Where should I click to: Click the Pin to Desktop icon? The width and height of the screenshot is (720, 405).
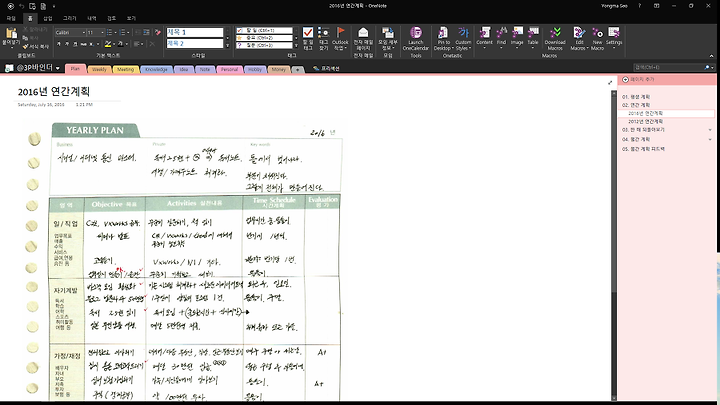pos(443,39)
